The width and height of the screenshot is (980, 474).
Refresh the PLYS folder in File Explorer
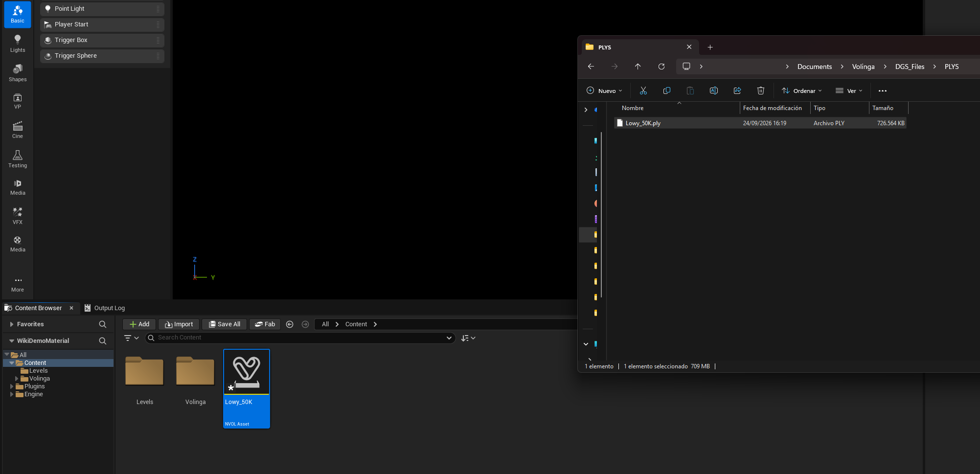(661, 67)
